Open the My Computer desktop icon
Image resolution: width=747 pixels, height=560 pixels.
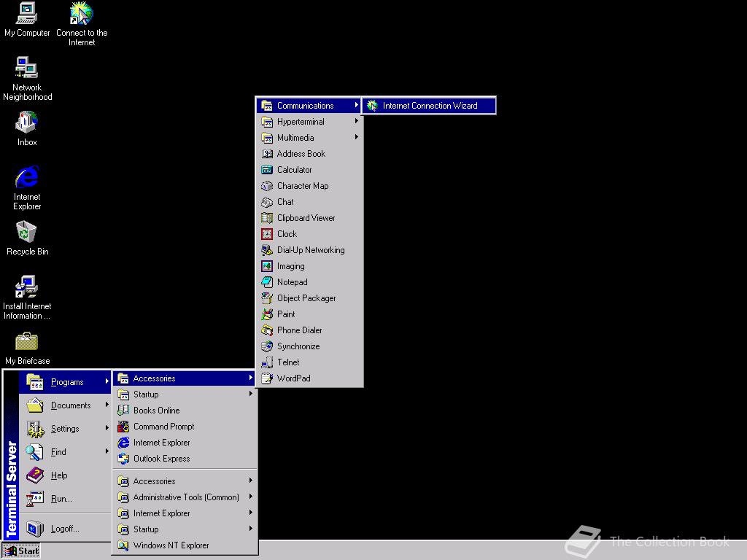[27, 20]
